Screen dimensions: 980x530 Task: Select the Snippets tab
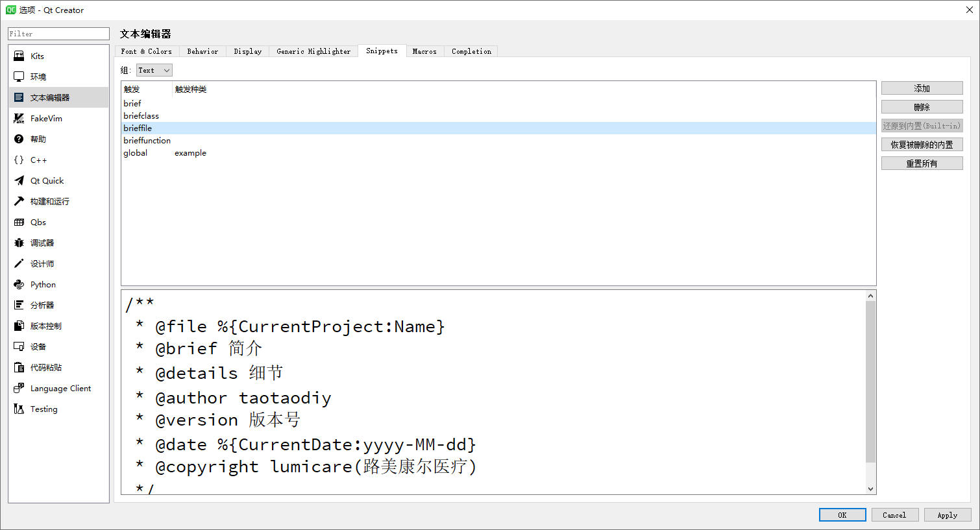pos(382,51)
